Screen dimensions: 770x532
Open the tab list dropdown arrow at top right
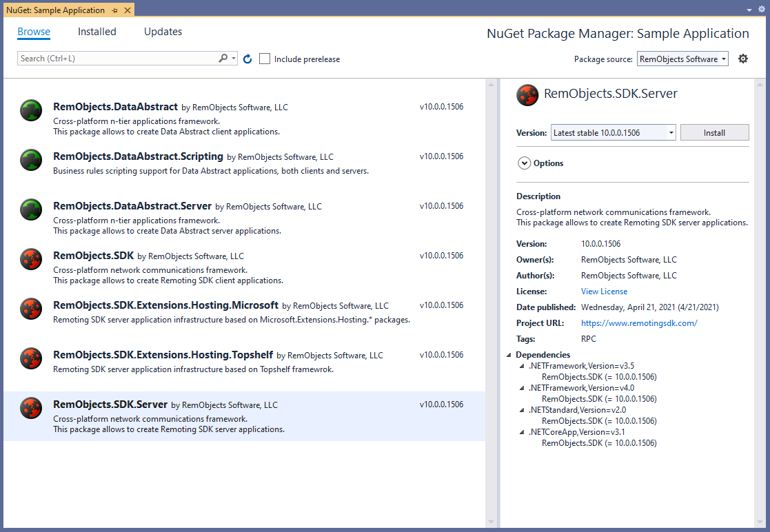[749, 10]
